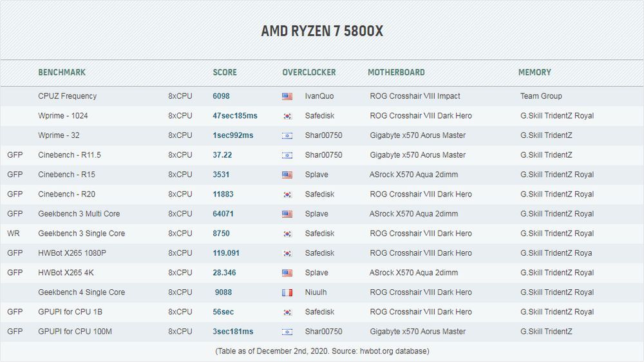Click the Israeli flag in the Cinebench - R11.5 row
The height and width of the screenshot is (362, 644).
(x=287, y=155)
